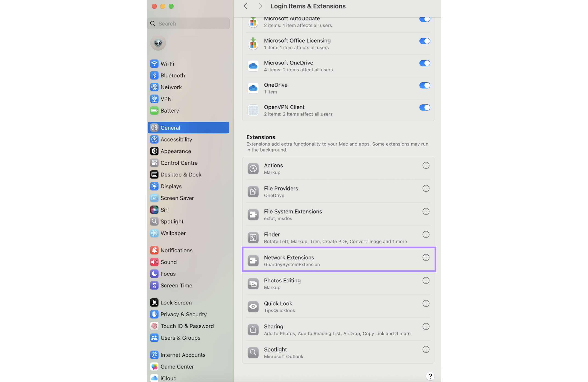Toggle Microsoft AutoUpdate login item
The width and height of the screenshot is (588, 382).
click(x=425, y=19)
